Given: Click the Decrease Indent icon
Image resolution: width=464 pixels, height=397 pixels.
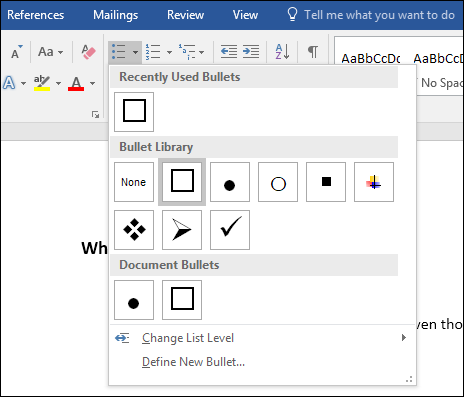Looking at the screenshot, I should coord(229,52).
